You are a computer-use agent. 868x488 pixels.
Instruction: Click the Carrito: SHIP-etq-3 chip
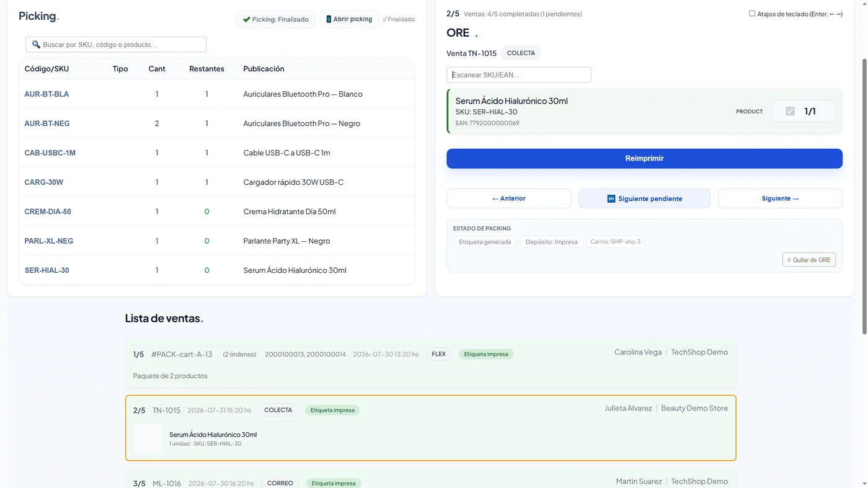coord(615,242)
